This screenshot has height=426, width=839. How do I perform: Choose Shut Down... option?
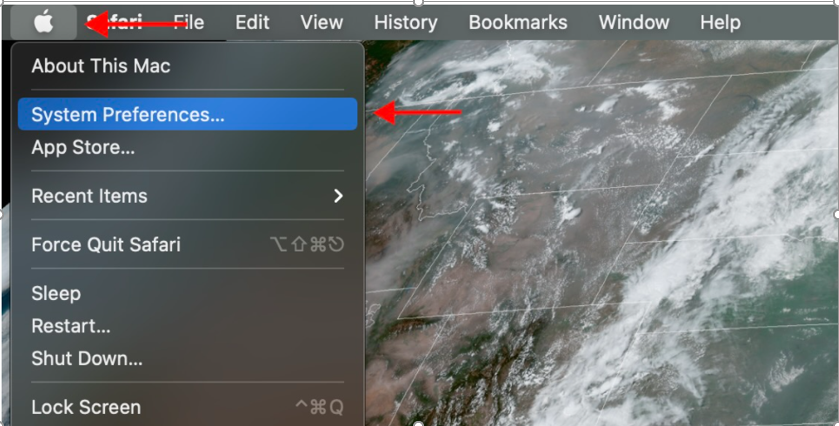(x=187, y=358)
